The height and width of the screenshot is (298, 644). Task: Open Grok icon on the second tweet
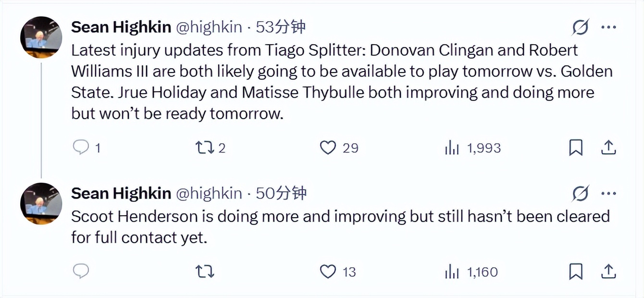click(580, 194)
